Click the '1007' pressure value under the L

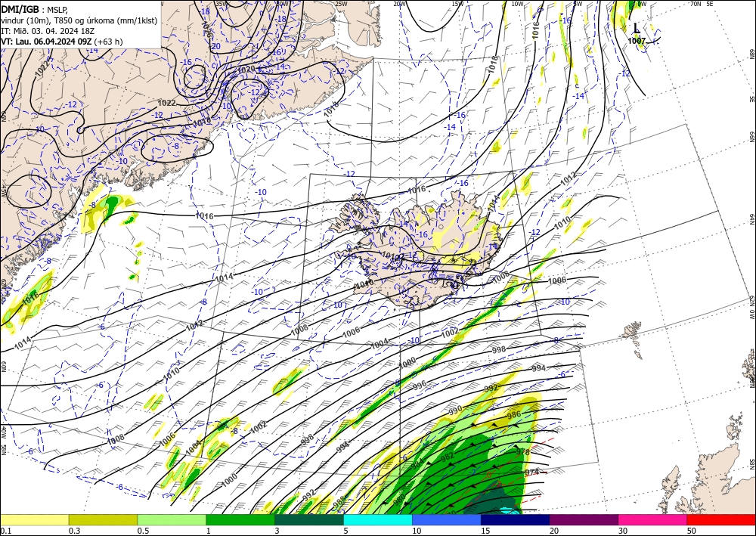point(637,41)
